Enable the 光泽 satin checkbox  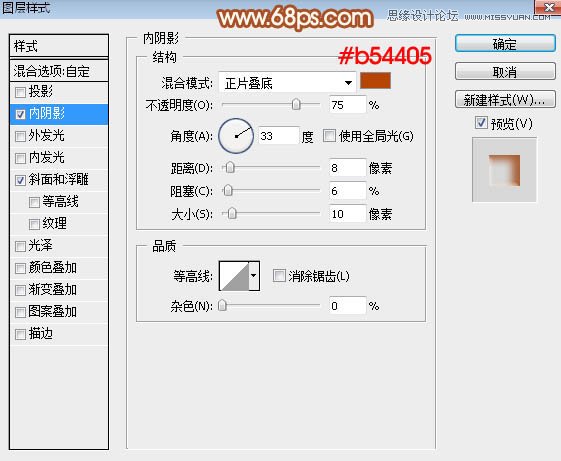20,246
